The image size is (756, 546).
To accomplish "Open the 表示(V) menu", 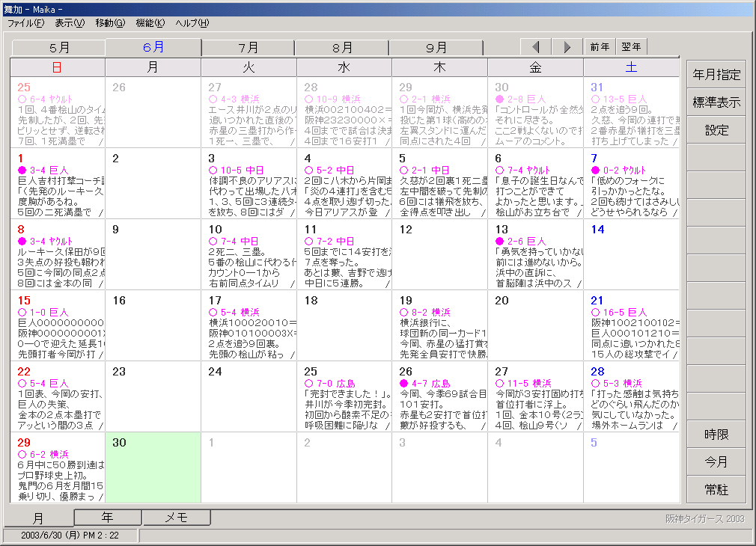I will [70, 23].
